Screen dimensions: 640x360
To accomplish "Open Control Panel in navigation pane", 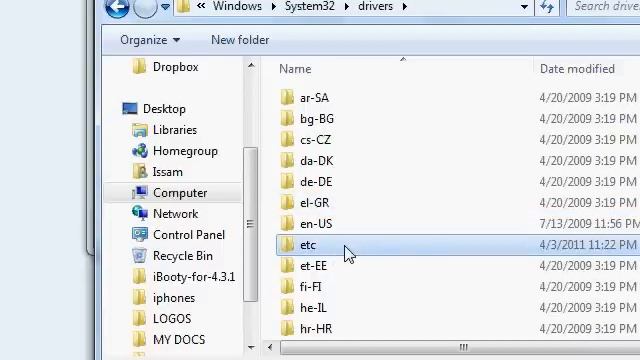I will click(x=189, y=235).
